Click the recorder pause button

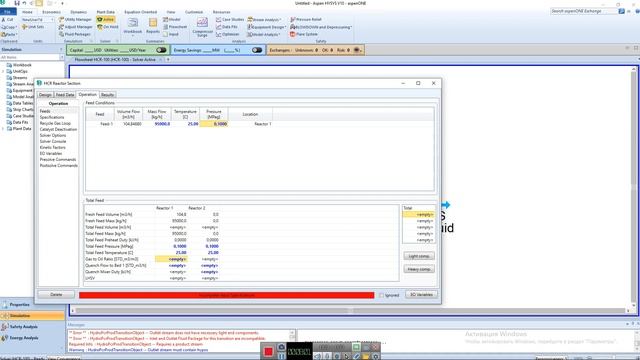pos(281,356)
